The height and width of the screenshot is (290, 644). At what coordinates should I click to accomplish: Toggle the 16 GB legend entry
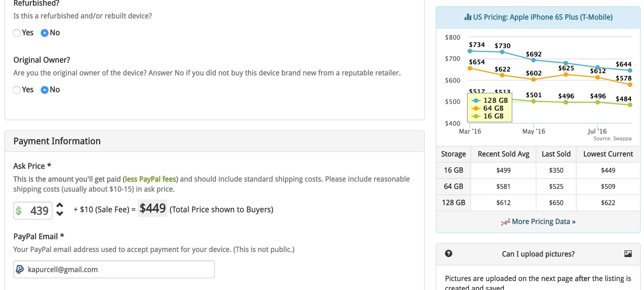[487, 116]
